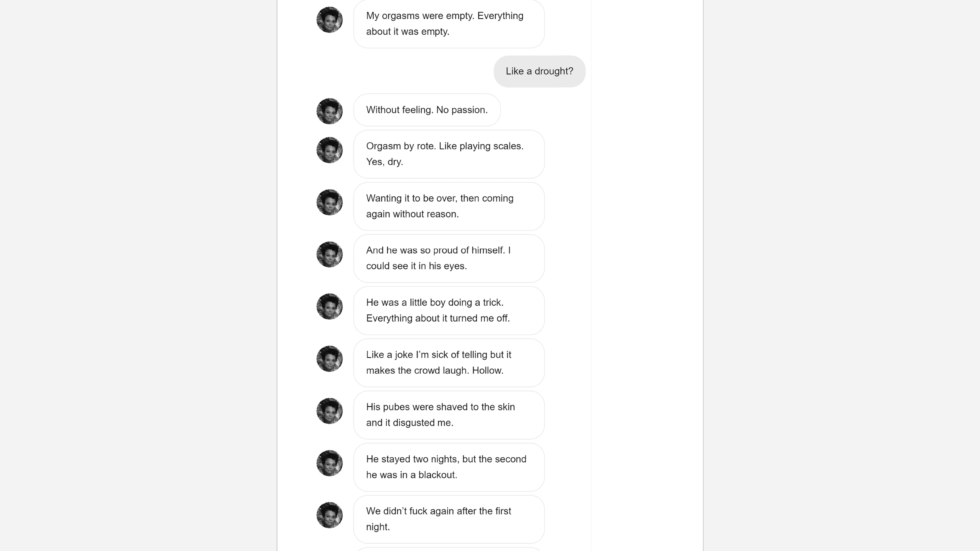This screenshot has width=980, height=551.
Task: Open avatar beside "after the first night" message
Action: (329, 515)
